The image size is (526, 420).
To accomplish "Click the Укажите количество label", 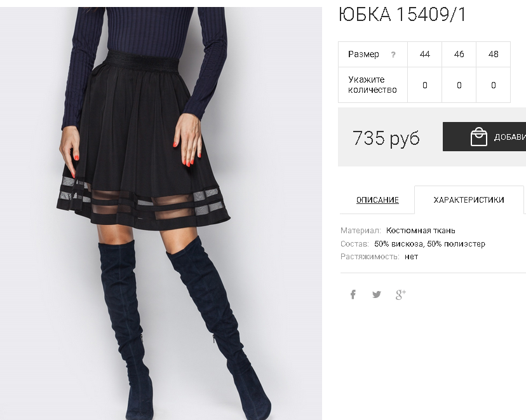I will coord(372,85).
